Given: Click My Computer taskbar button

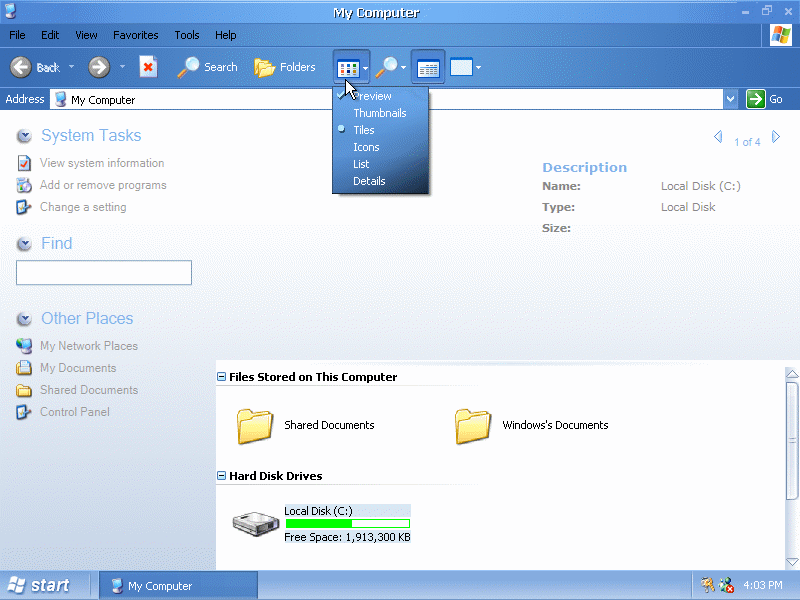Looking at the screenshot, I should pos(178,586).
